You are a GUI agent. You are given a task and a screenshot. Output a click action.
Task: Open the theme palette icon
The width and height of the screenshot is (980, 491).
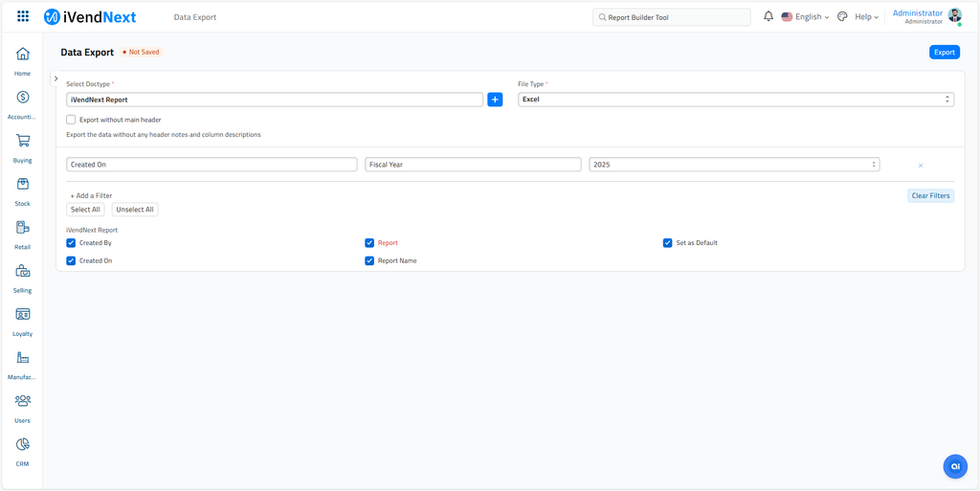[x=842, y=17]
